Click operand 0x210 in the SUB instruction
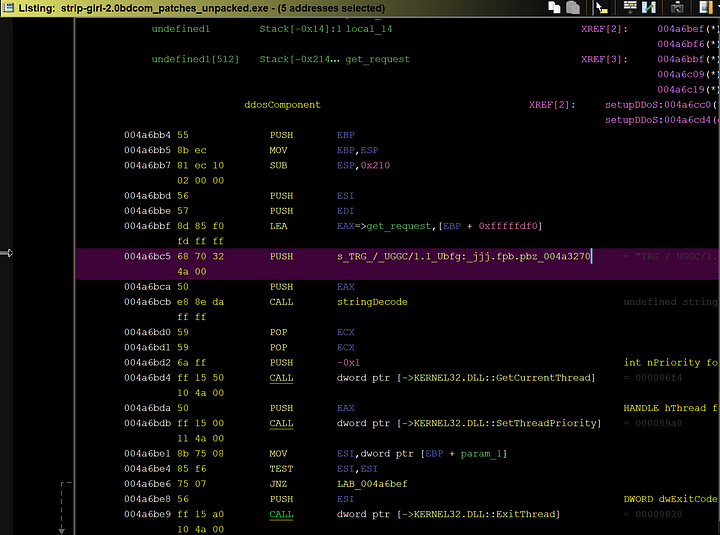This screenshot has width=720, height=535. tap(375, 165)
